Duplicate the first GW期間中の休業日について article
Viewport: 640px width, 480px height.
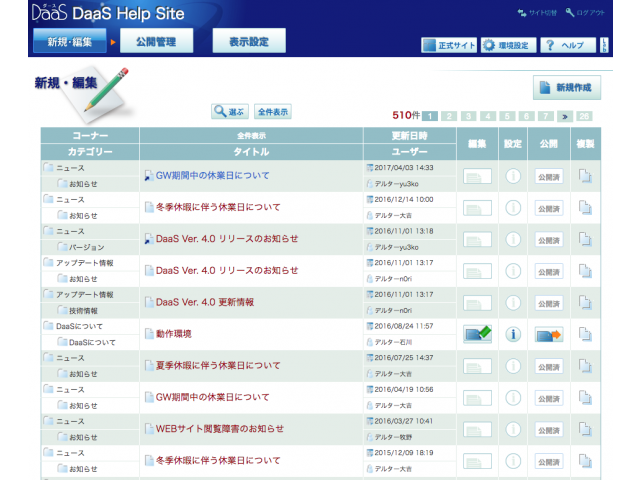[586, 177]
